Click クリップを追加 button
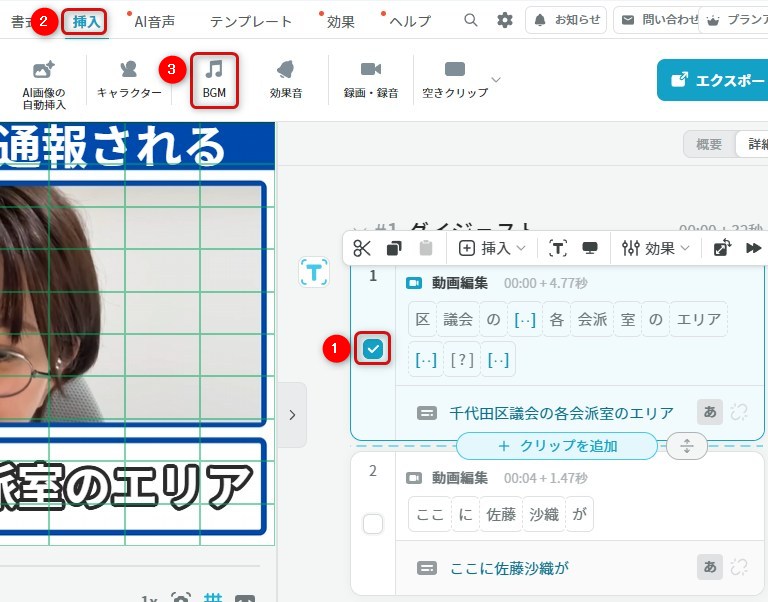Viewport: 768px width, 602px height. tap(557, 446)
